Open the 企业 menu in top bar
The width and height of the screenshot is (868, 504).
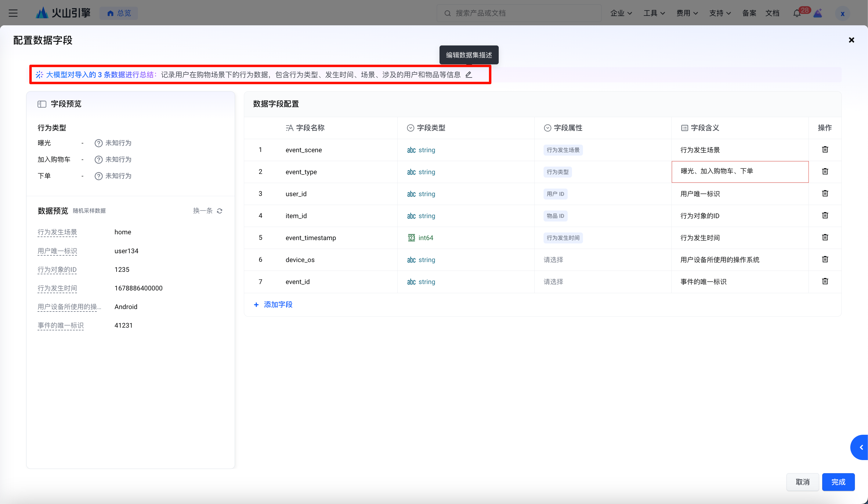621,13
